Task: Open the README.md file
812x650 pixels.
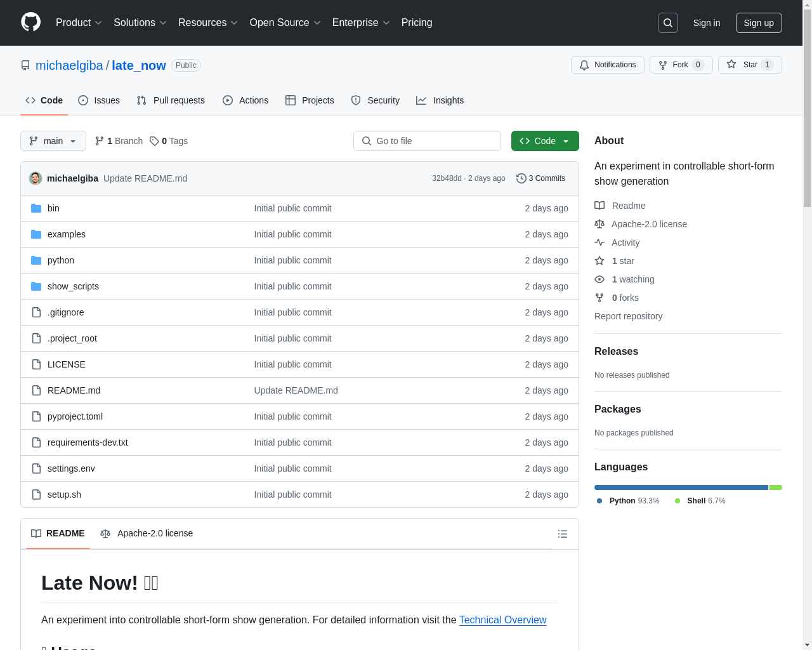Action: [x=74, y=390]
